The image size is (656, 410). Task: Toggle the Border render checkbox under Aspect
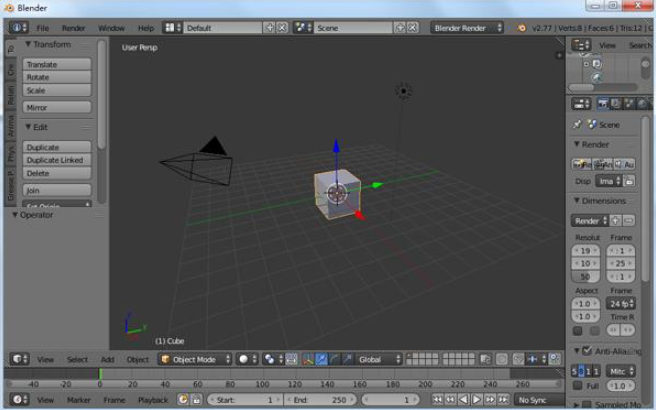[577, 331]
